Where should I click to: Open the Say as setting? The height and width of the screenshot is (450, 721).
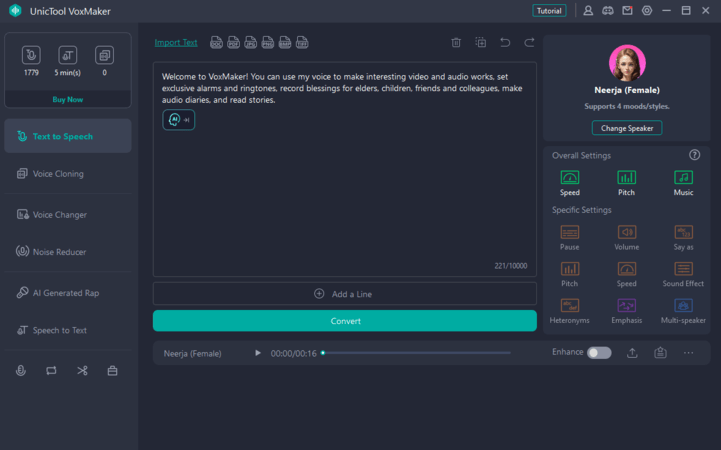683,237
